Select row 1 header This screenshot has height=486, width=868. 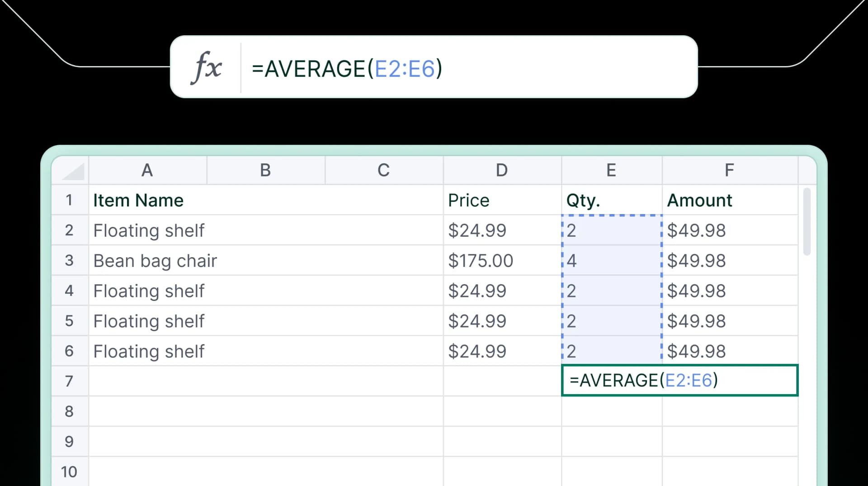coord(70,200)
